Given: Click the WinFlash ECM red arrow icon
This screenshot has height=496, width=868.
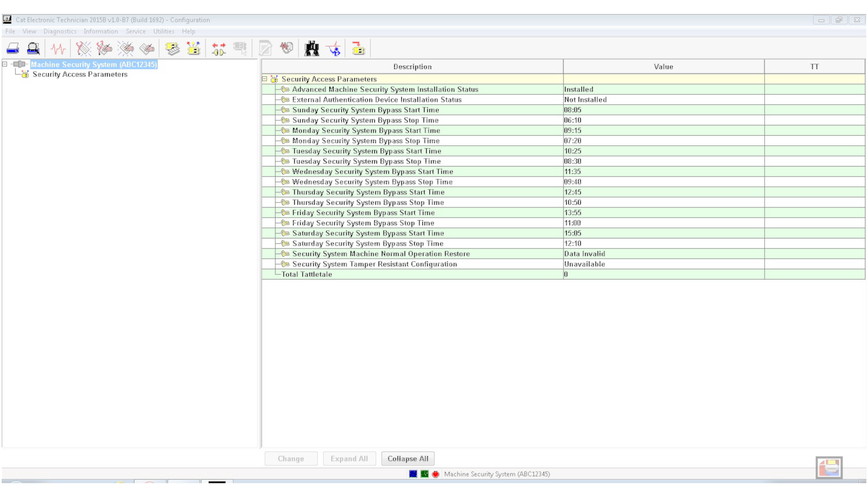Looking at the screenshot, I should (358, 49).
